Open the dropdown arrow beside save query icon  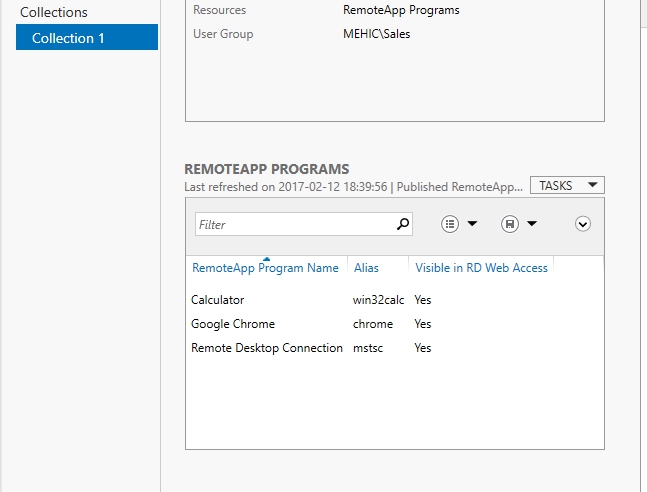tap(532, 224)
